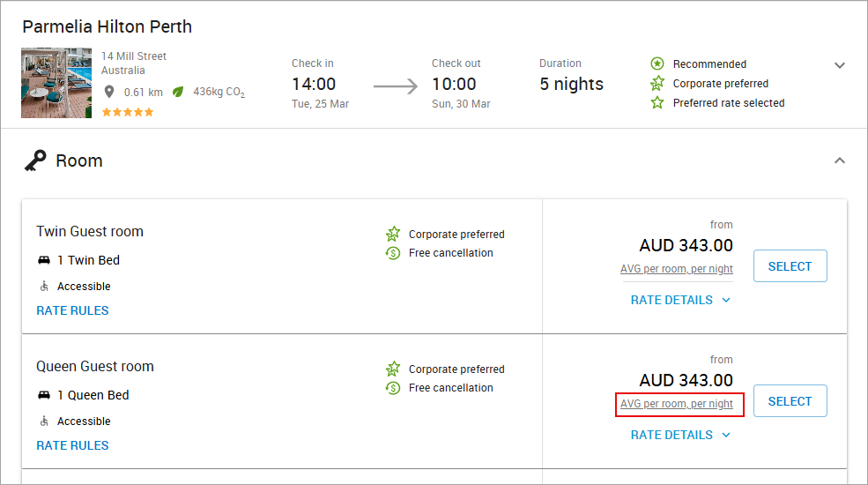This screenshot has height=485, width=868.
Task: Click the five-star hotel rating
Action: tap(128, 112)
